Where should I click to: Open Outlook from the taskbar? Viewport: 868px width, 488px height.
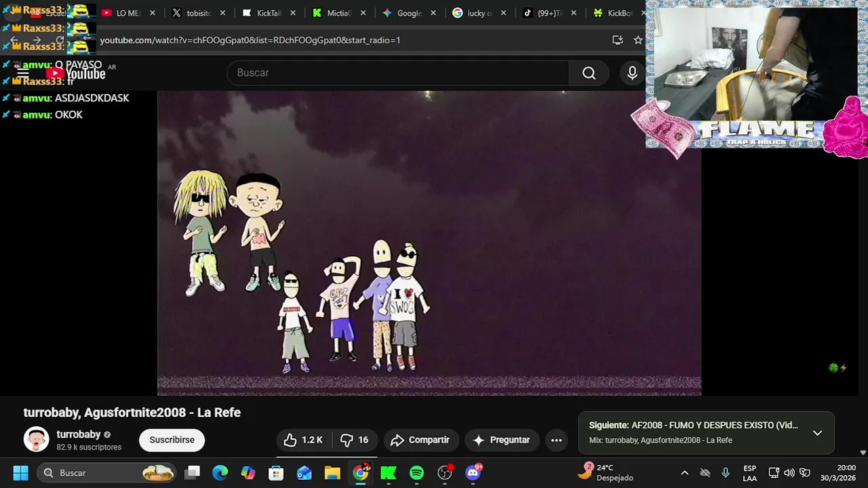coord(304,472)
